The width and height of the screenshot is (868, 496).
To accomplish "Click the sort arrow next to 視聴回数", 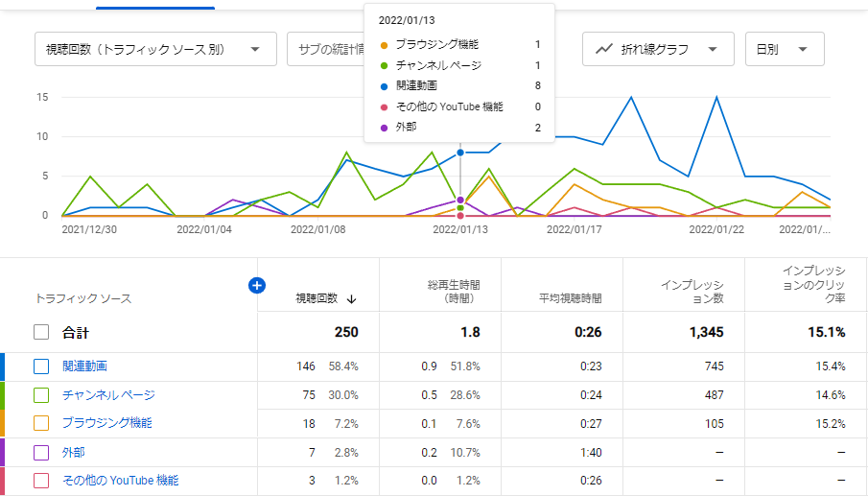I will tap(352, 298).
